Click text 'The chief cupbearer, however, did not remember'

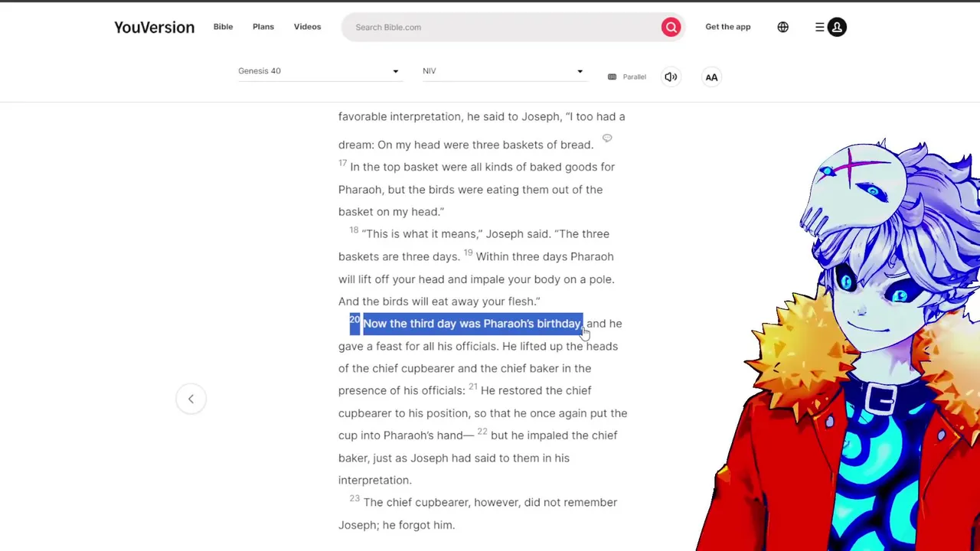click(490, 503)
